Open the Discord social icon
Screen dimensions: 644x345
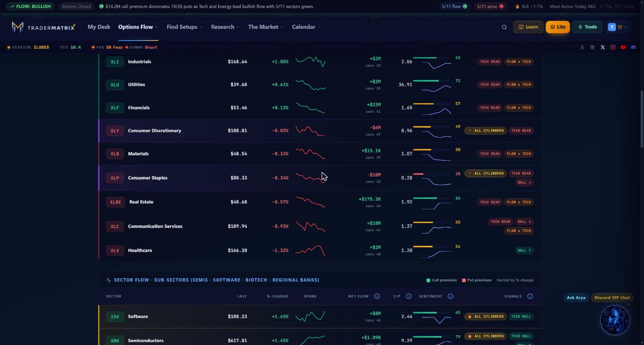[x=633, y=47]
